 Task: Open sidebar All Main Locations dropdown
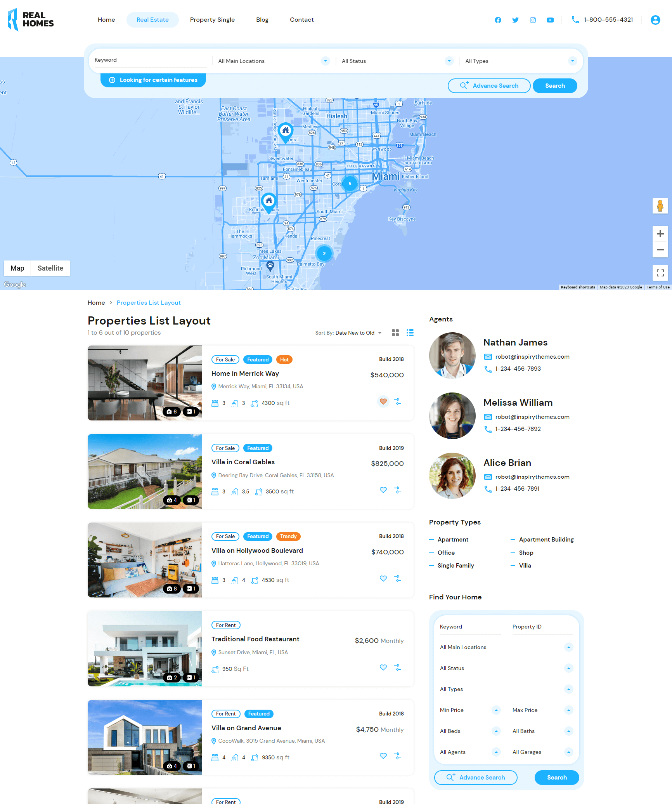(x=506, y=647)
